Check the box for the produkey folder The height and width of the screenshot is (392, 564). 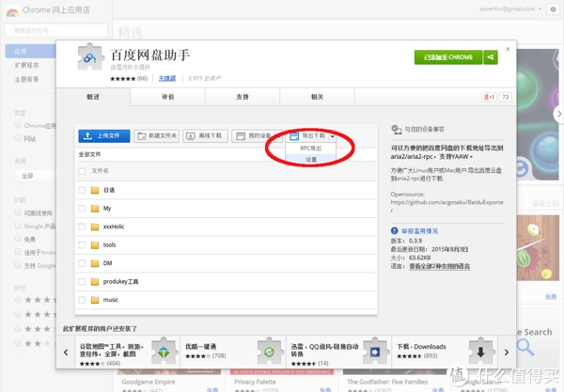tap(82, 282)
